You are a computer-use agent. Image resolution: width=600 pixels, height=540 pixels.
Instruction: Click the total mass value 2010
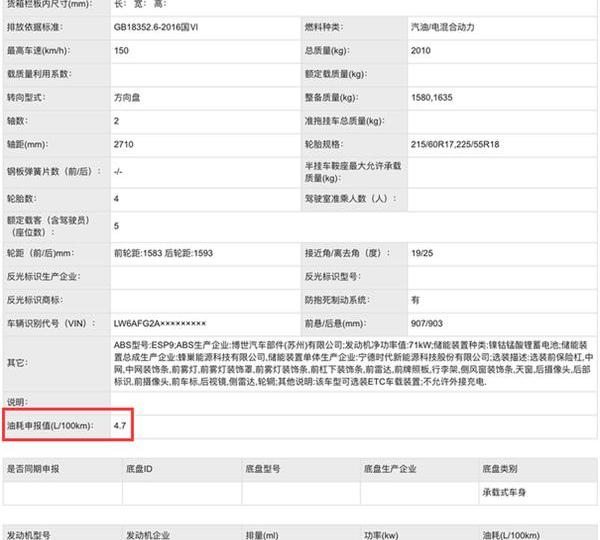421,51
